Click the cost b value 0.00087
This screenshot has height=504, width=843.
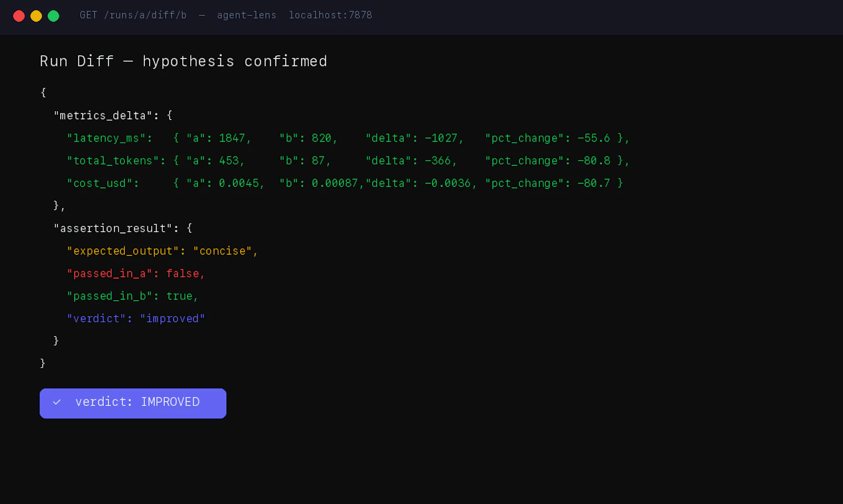(335, 183)
